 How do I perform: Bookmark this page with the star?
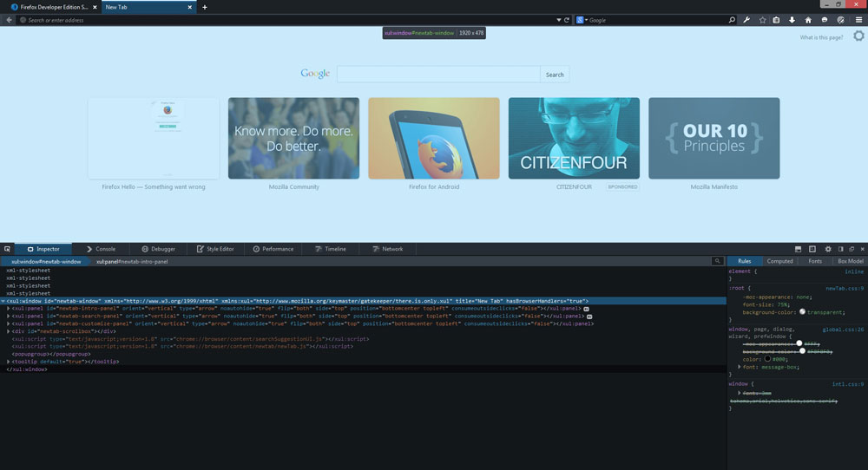(762, 20)
